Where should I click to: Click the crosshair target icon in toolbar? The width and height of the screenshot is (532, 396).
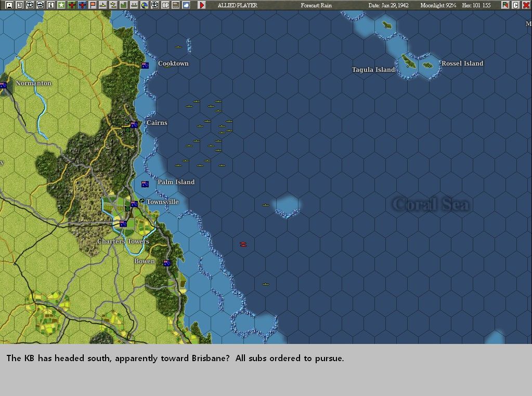click(x=155, y=5)
